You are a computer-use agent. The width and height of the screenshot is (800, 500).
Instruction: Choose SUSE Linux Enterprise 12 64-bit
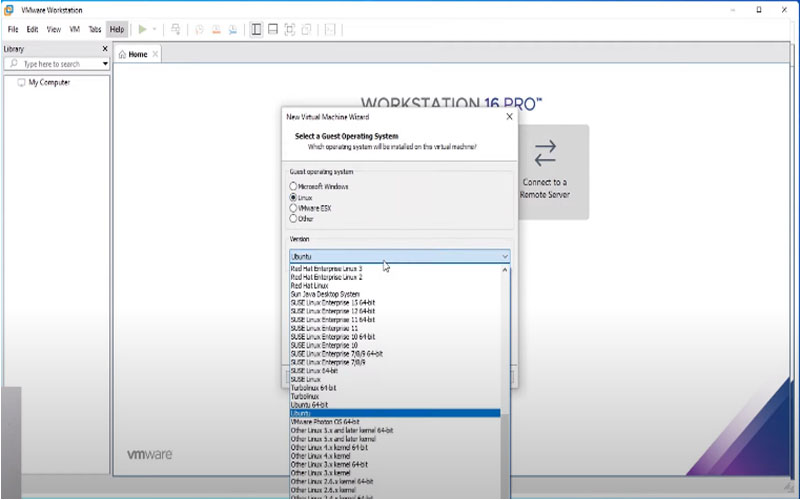395,311
